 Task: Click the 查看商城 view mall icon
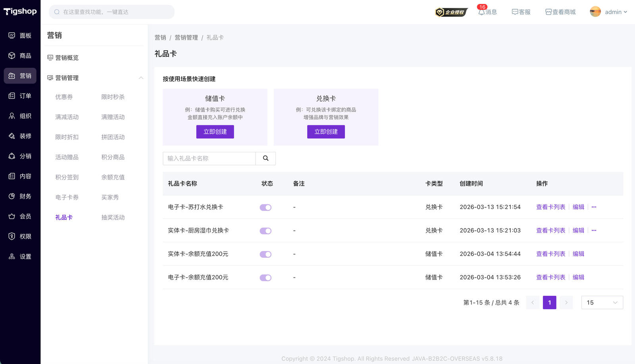click(560, 12)
